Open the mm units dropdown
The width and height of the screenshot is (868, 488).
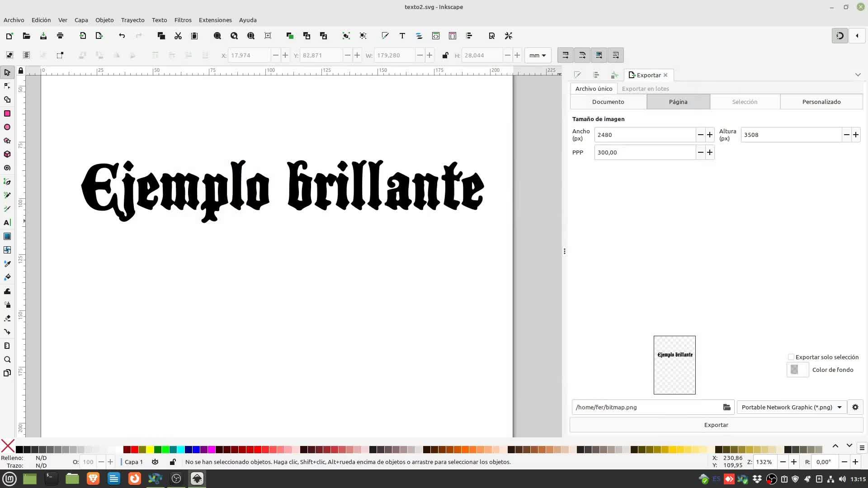538,55
